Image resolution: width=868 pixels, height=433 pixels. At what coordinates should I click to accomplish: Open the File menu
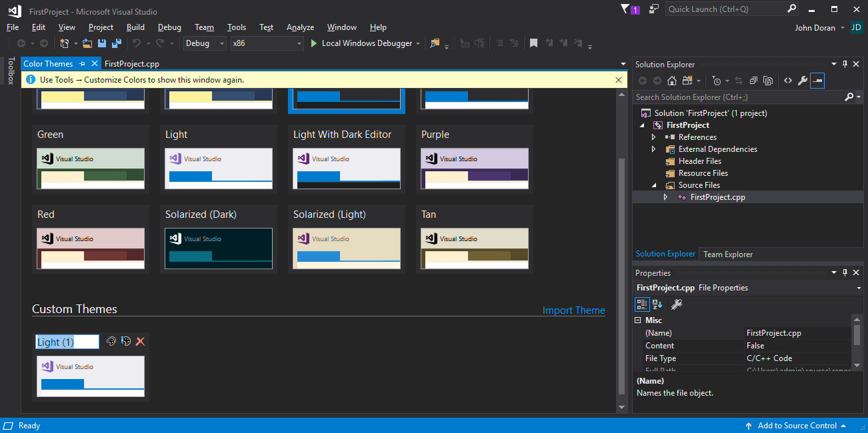point(13,27)
